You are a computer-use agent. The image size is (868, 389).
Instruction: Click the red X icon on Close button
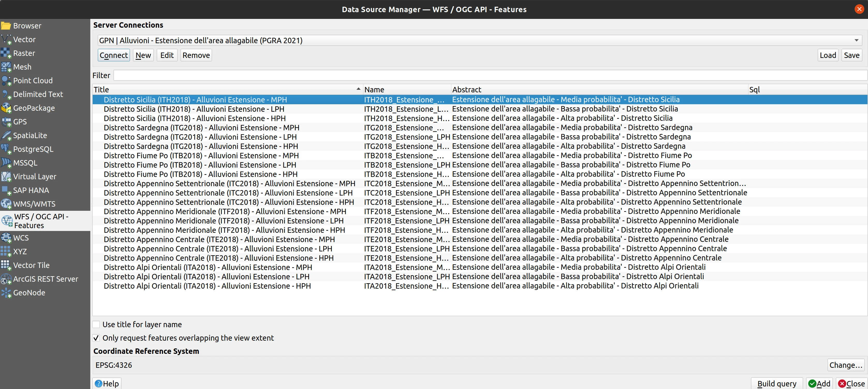842,384
